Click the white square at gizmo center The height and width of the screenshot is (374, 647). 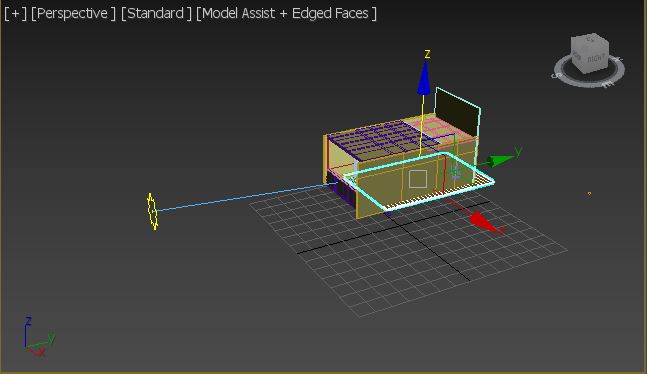(418, 179)
